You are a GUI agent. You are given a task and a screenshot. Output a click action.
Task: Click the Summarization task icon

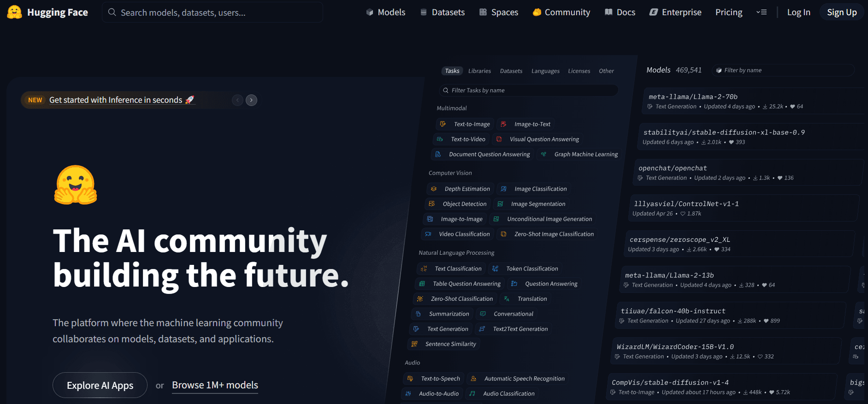point(419,314)
